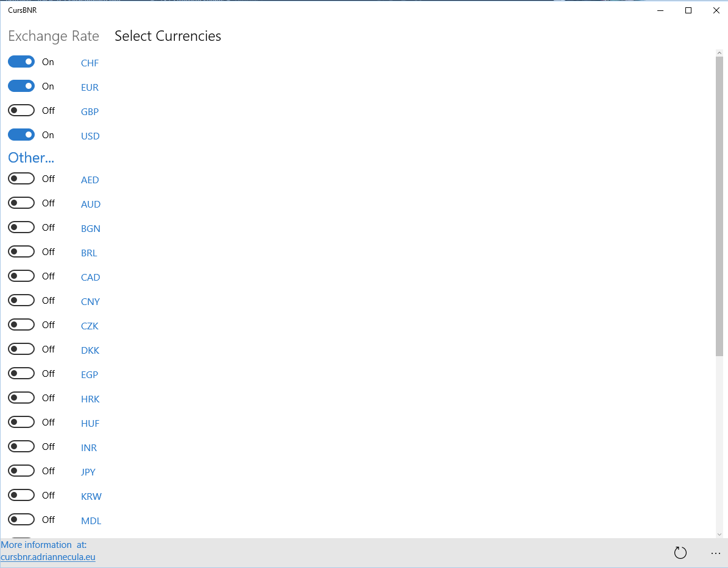This screenshot has width=728, height=568.
Task: Click the DKK currency label
Action: 90,350
